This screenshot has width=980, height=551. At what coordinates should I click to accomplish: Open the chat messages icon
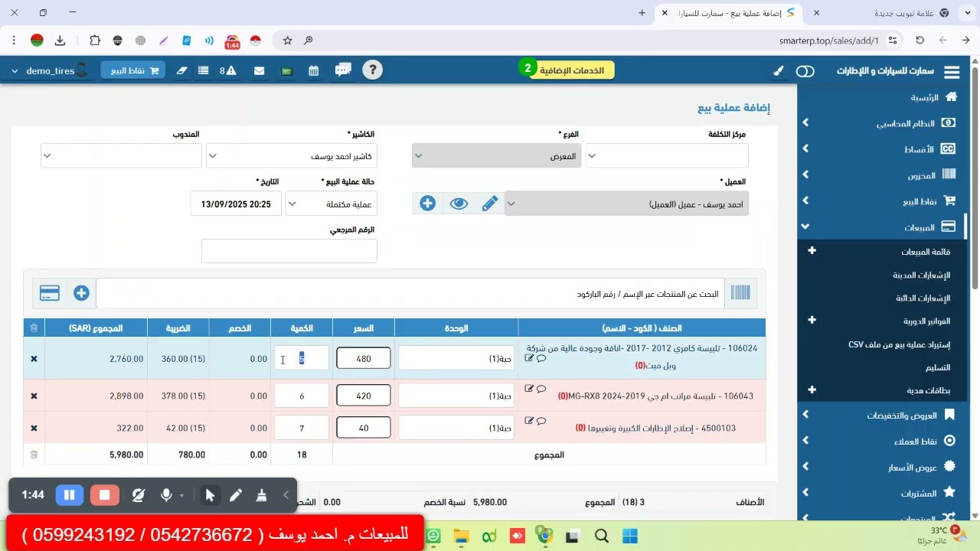tap(343, 70)
